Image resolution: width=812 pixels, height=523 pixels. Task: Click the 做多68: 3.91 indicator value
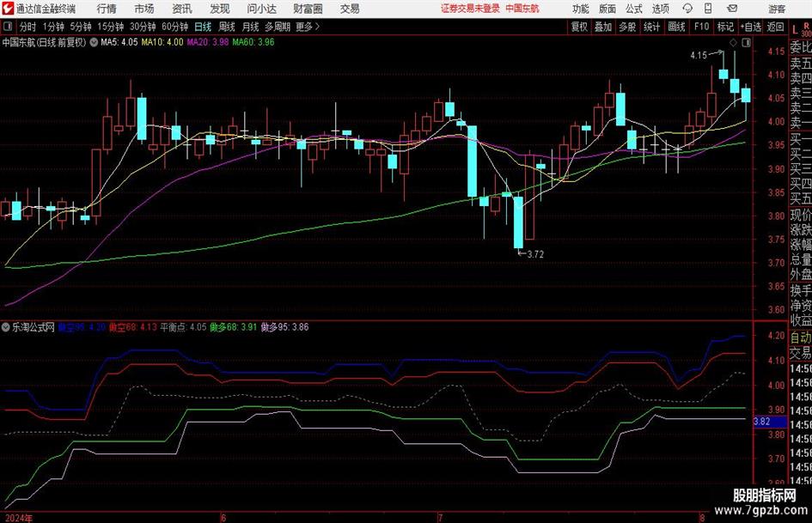click(x=234, y=326)
